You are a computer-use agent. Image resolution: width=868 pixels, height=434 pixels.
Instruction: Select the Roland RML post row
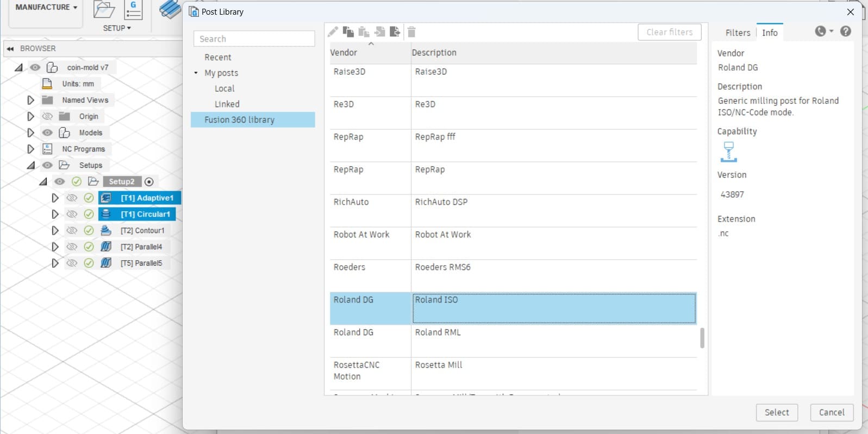tap(513, 341)
